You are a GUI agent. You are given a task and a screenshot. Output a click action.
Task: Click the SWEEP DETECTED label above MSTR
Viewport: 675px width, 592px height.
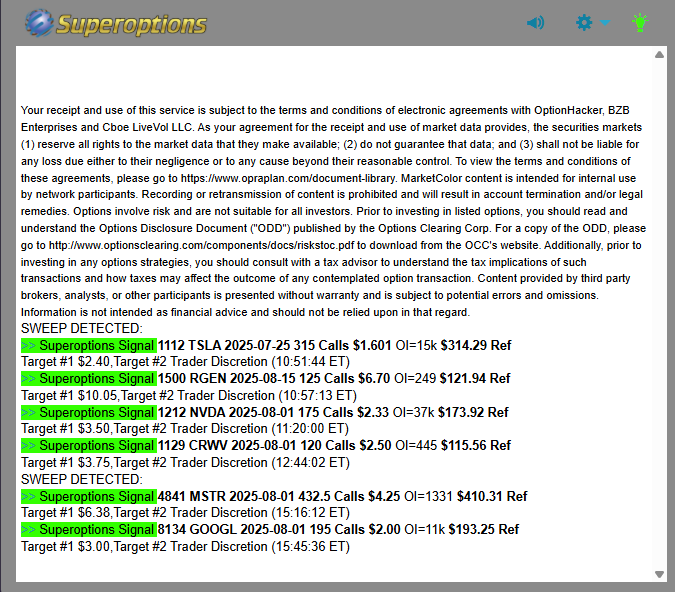coord(82,479)
